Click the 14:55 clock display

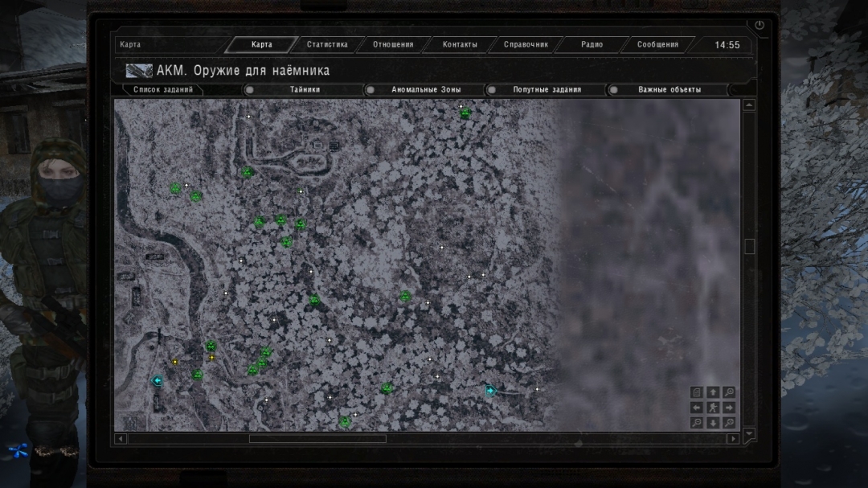(x=727, y=45)
